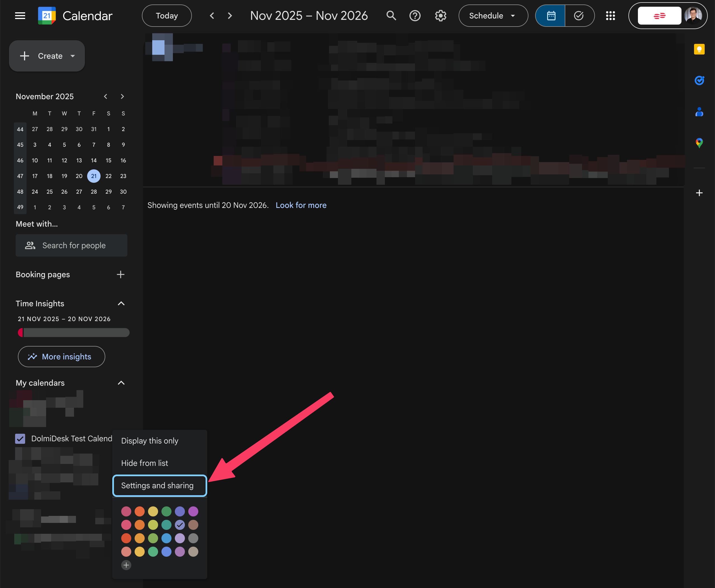Get add-ons via the plus icon
The image size is (715, 588).
tap(699, 193)
